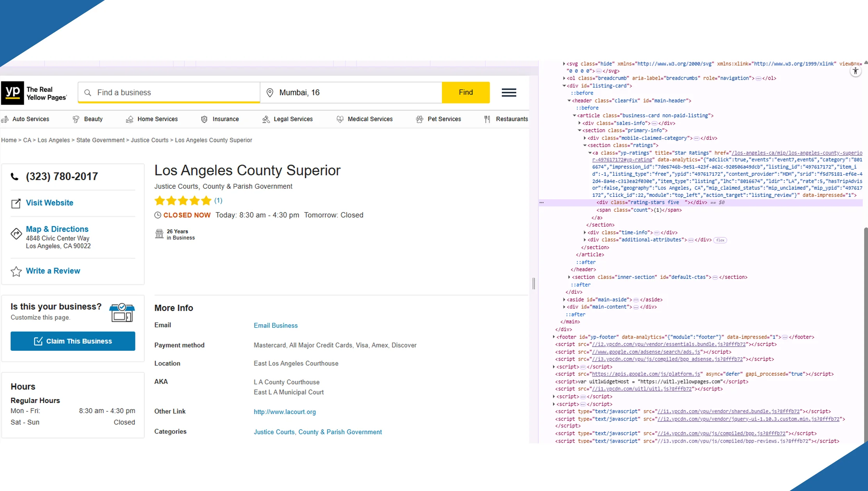Click the Visit Website external link icon

16,203
